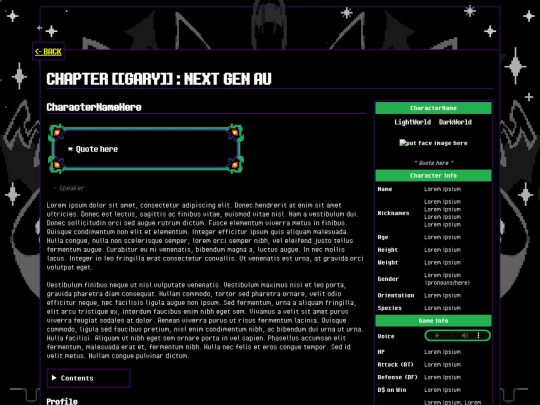Viewport: 540px width, 405px height.
Task: Click the 'Nicknames' row label
Action: [393, 213]
